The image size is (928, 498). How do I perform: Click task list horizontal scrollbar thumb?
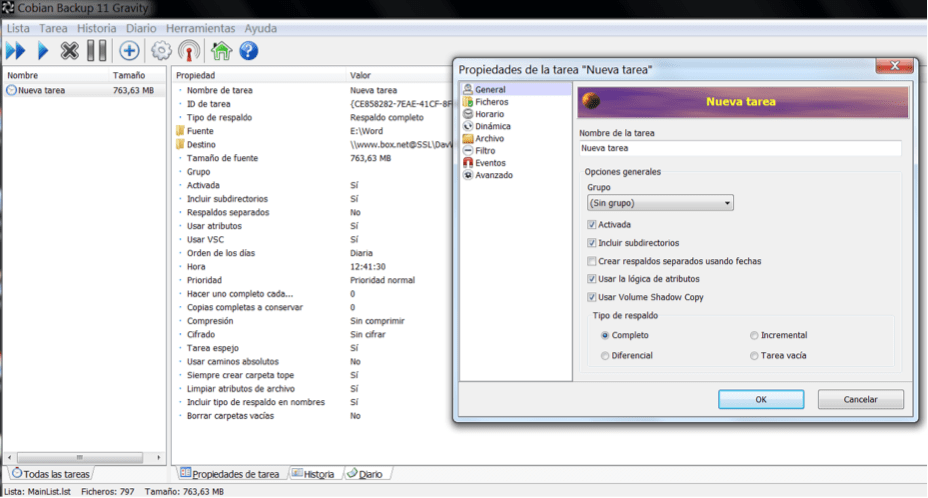(x=80, y=457)
